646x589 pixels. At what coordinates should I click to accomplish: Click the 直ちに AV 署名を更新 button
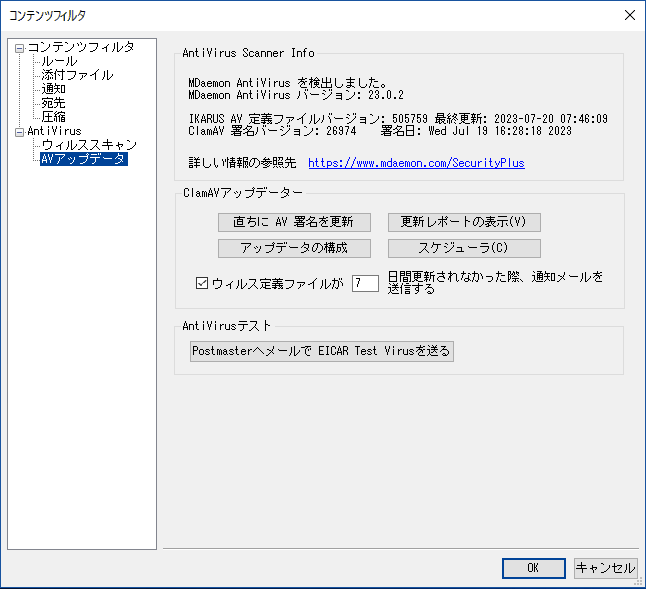click(294, 222)
